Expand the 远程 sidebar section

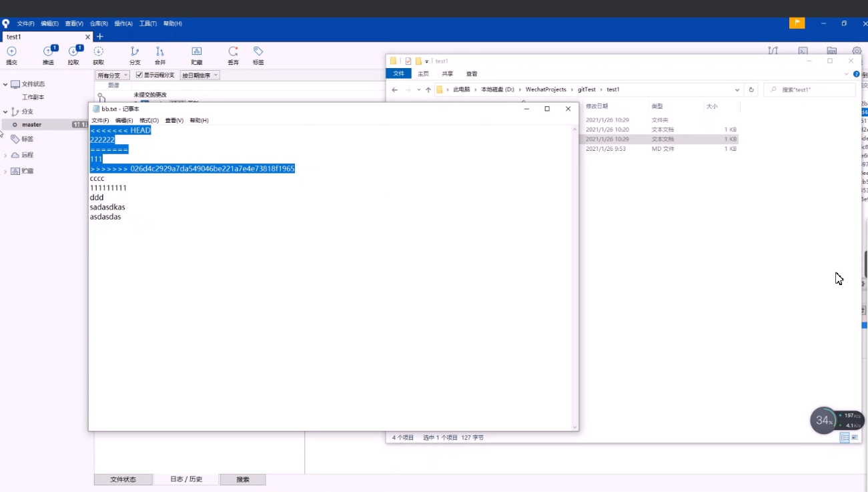click(5, 155)
